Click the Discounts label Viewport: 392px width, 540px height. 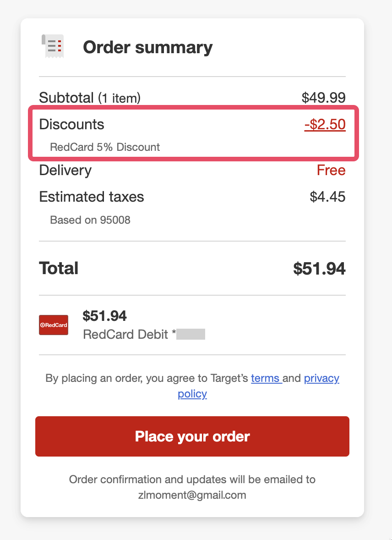[x=71, y=125]
